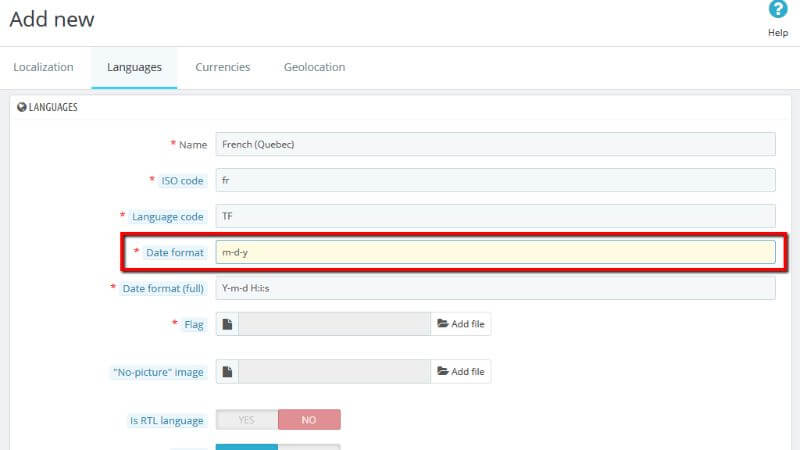
Task: Open the Help question mark icon
Action: coord(778,9)
